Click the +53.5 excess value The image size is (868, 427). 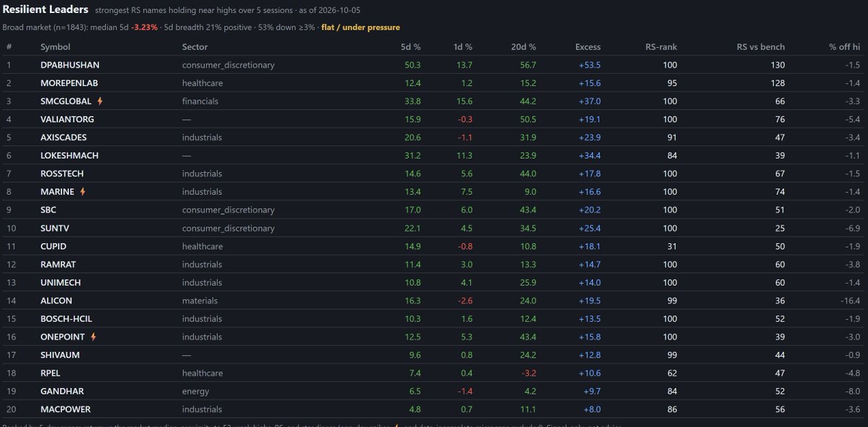589,65
